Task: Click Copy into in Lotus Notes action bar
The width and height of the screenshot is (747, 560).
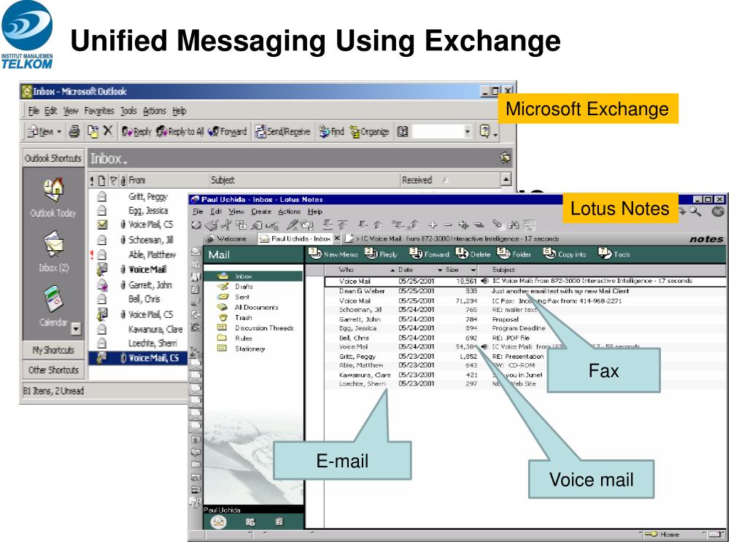Action: (565, 254)
